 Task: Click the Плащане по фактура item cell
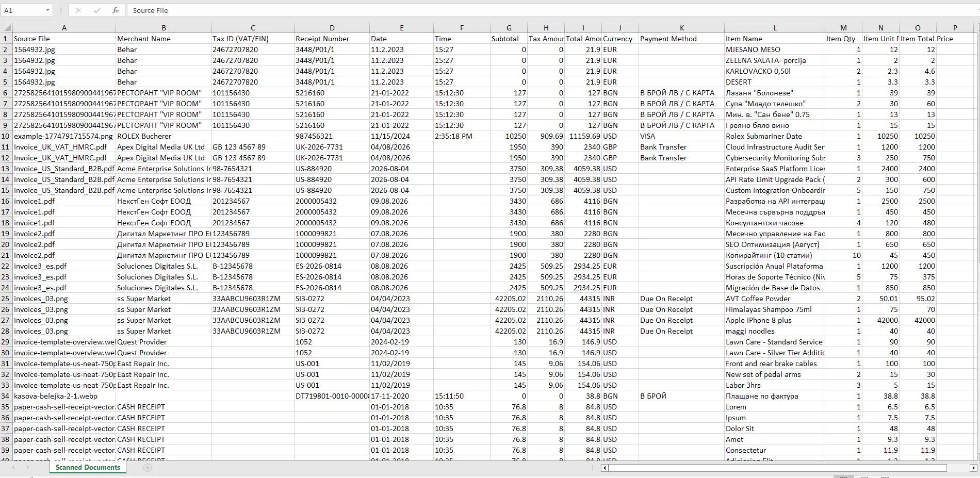click(775, 396)
